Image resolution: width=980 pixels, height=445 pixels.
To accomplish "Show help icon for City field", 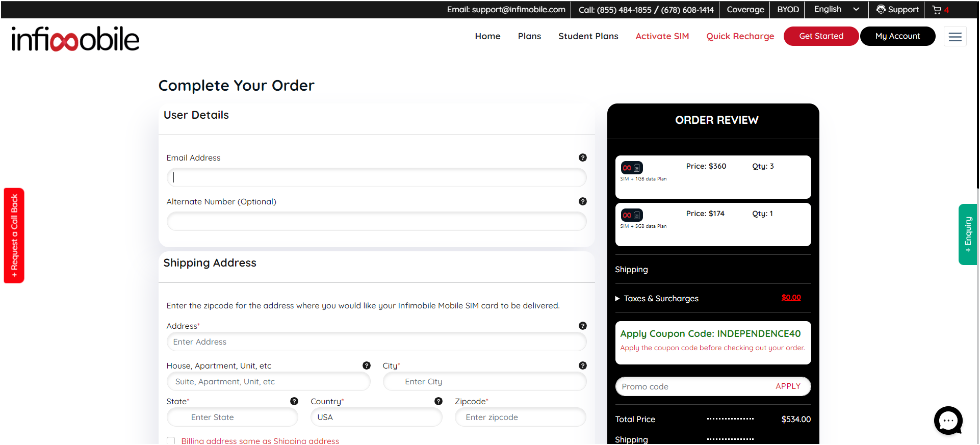I will (583, 365).
